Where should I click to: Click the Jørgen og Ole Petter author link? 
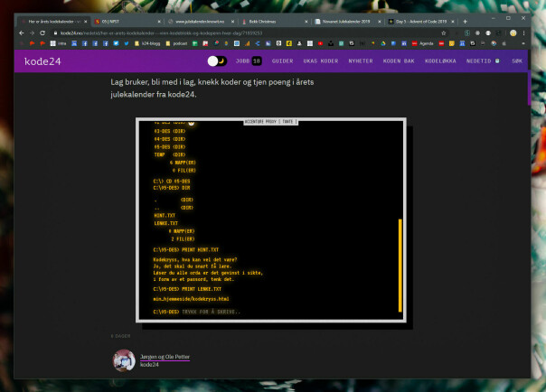165,357
